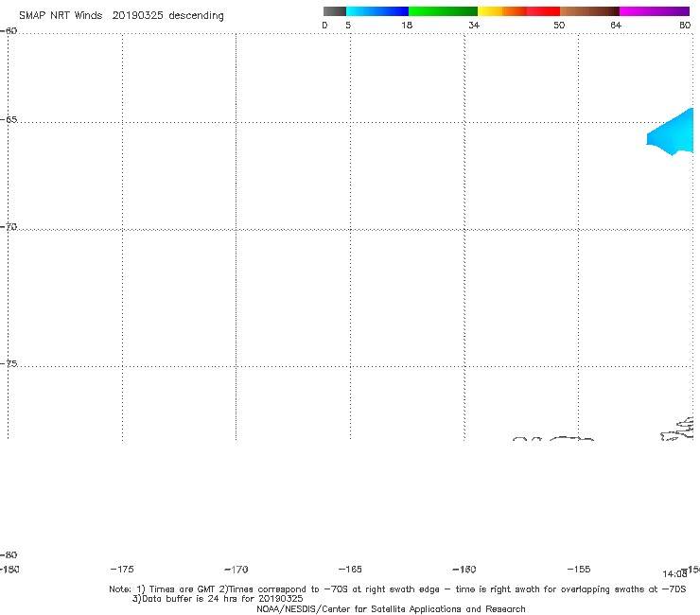Image resolution: width=700 pixels, height=615 pixels.
Task: Click the longitude label "-170"
Action: point(236,570)
